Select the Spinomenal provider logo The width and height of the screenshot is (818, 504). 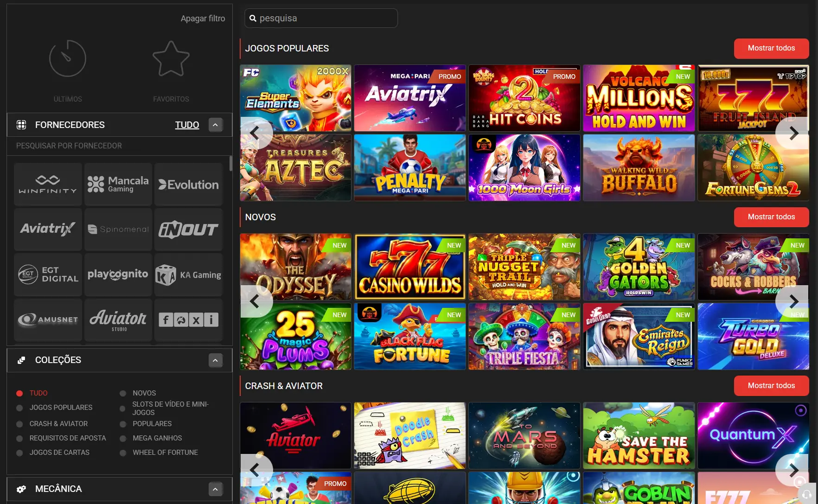click(118, 229)
